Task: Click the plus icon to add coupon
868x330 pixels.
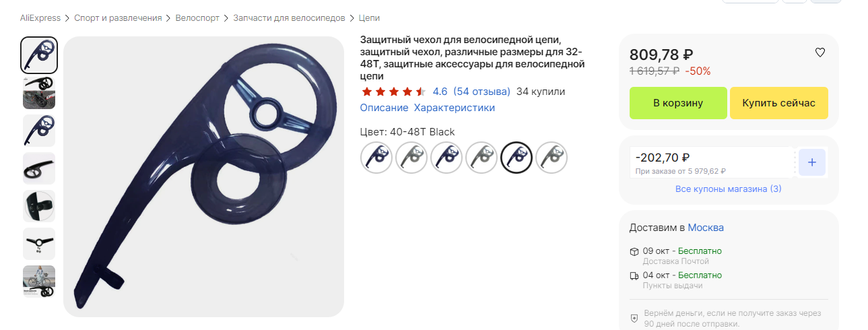Action: click(x=812, y=162)
